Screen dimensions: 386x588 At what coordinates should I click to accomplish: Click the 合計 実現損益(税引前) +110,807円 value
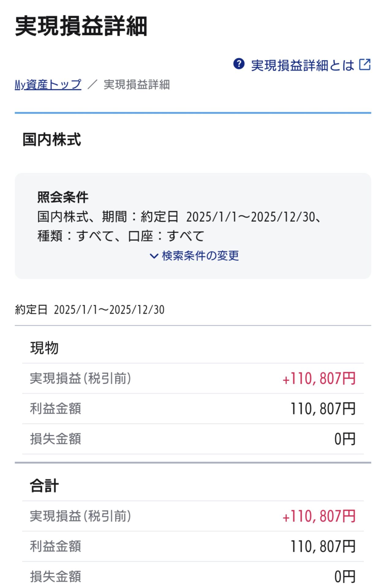click(319, 516)
